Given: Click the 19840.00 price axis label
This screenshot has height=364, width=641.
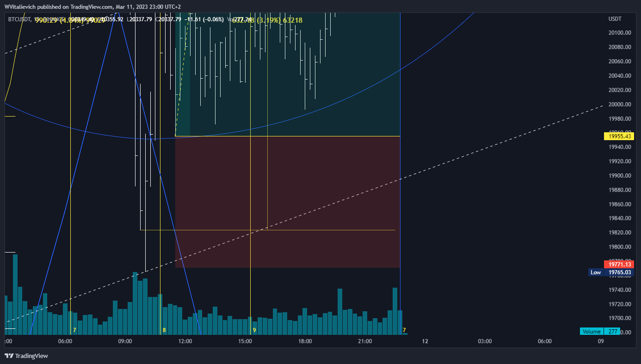Looking at the screenshot, I should coord(620,218).
